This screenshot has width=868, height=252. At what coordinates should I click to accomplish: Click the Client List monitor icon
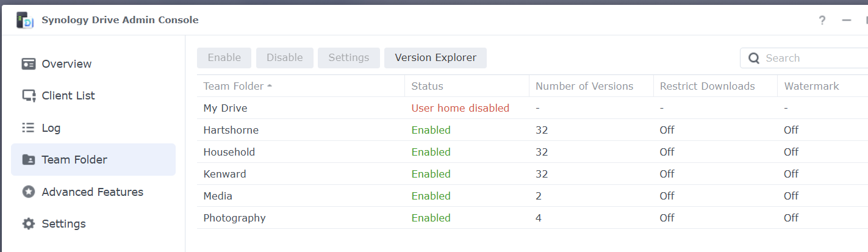(29, 96)
